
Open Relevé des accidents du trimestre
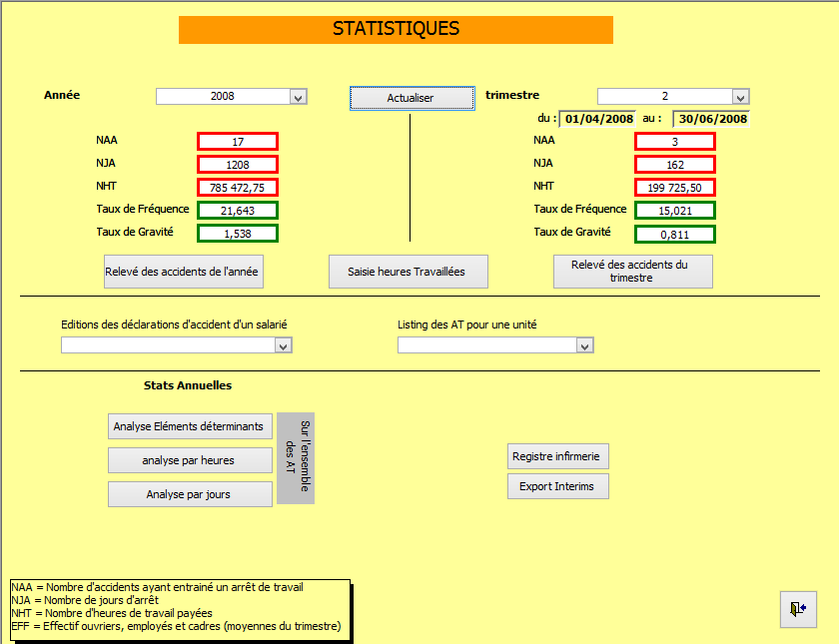633,272
